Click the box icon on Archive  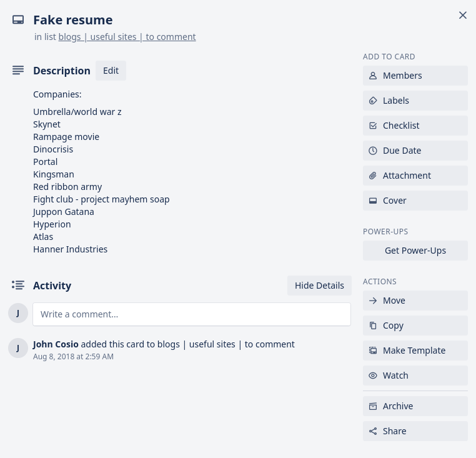(x=373, y=406)
